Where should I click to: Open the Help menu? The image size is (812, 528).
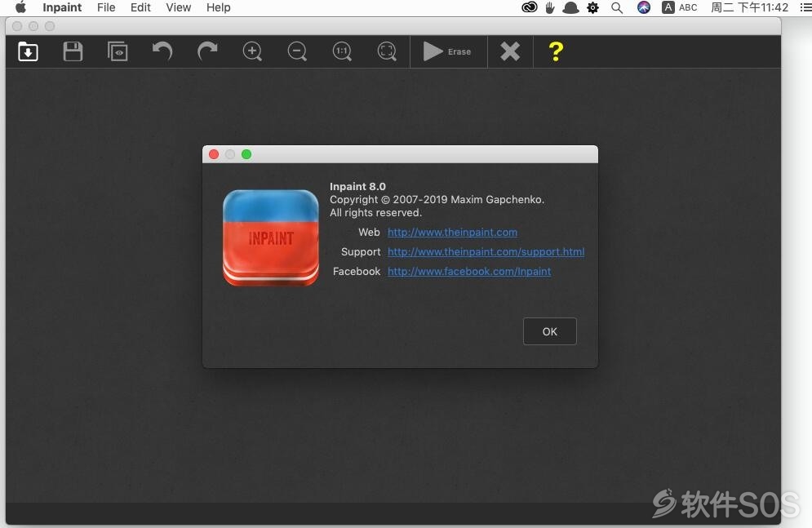pyautogui.click(x=218, y=7)
